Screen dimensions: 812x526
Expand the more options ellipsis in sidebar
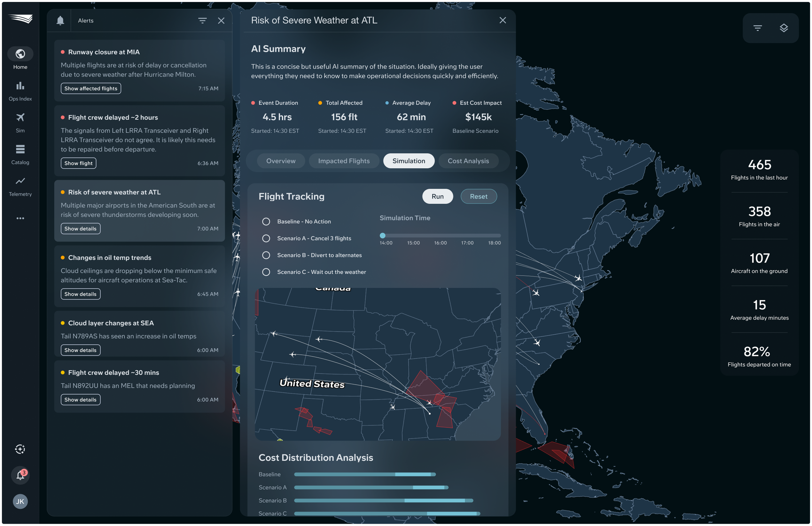tap(20, 218)
